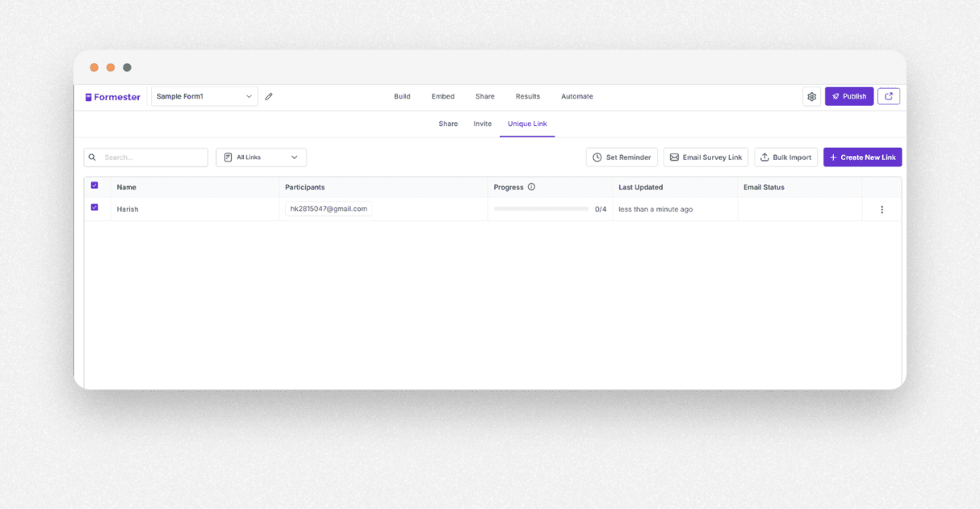Uncheck the select-all checkbox in the table header
This screenshot has width=980, height=509.
pyautogui.click(x=94, y=185)
